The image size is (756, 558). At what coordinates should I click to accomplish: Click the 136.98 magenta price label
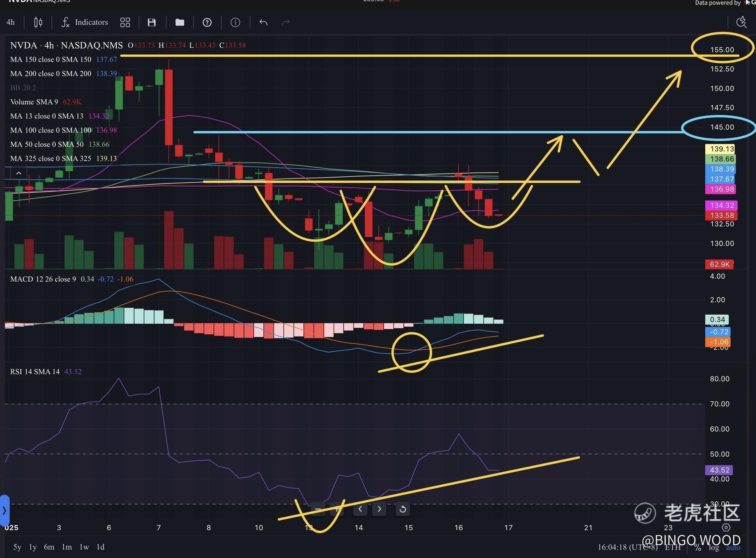pos(720,189)
